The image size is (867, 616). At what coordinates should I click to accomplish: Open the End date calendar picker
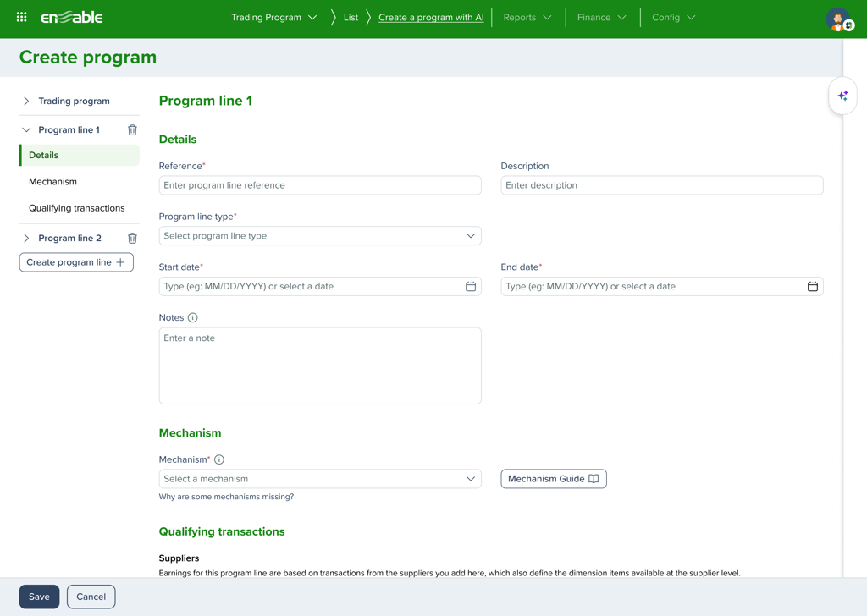click(x=812, y=287)
